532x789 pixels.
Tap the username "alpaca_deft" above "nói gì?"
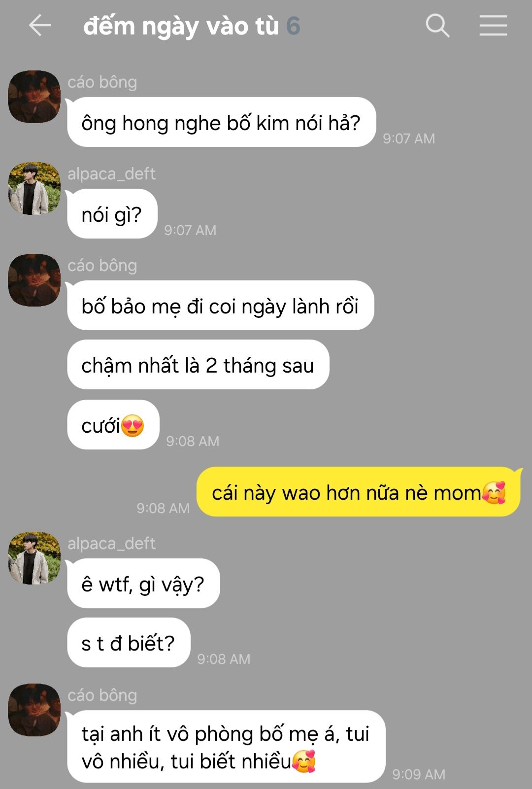coord(111,173)
